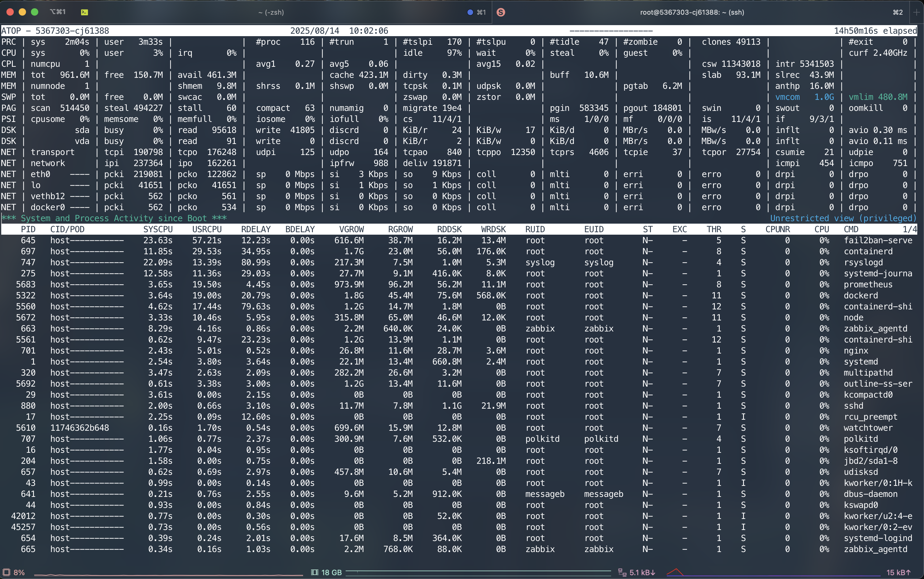
Task: Click the messageb RUID value
Action: coord(545,494)
